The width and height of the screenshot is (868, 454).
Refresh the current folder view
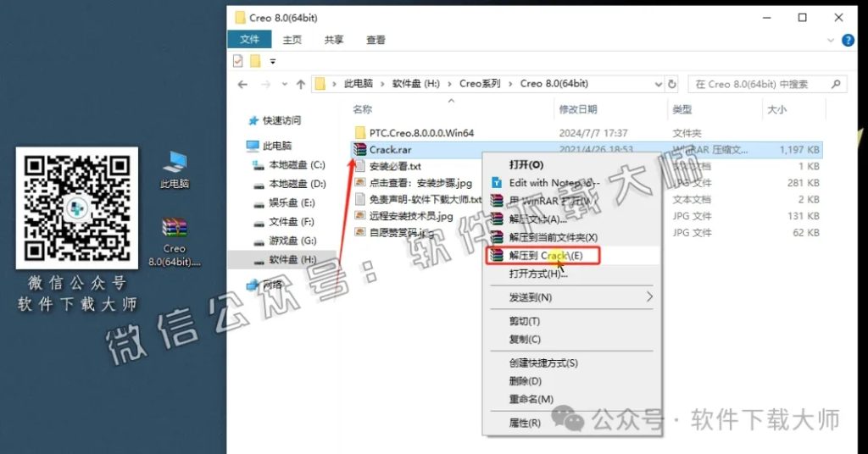(672, 84)
